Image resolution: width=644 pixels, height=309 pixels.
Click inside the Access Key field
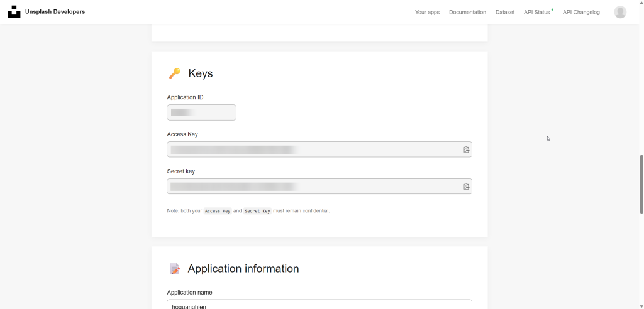tap(314, 149)
